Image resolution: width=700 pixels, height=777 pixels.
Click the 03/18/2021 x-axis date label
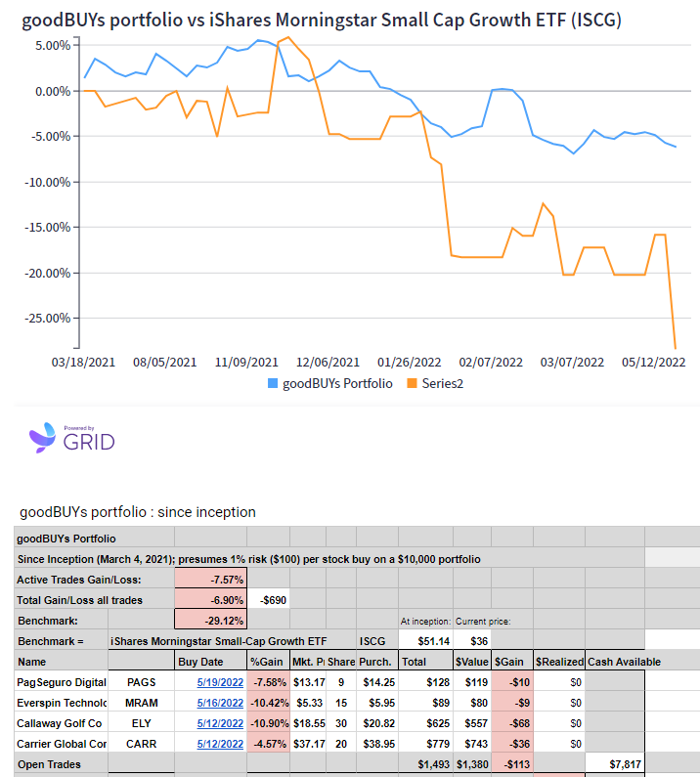pos(83,363)
